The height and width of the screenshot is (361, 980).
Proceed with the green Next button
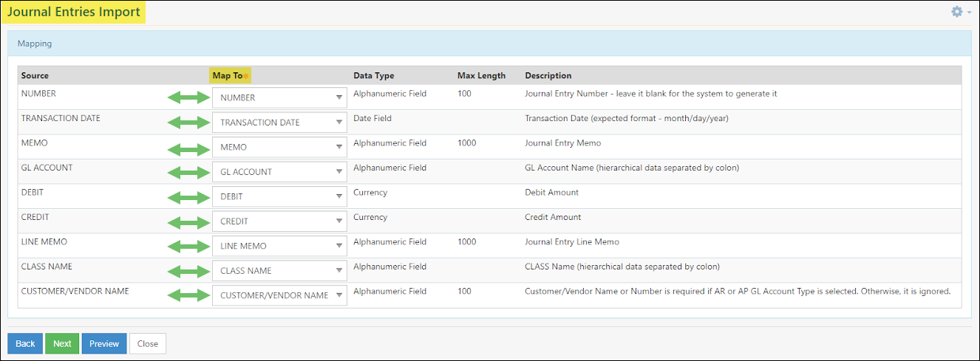tap(62, 343)
